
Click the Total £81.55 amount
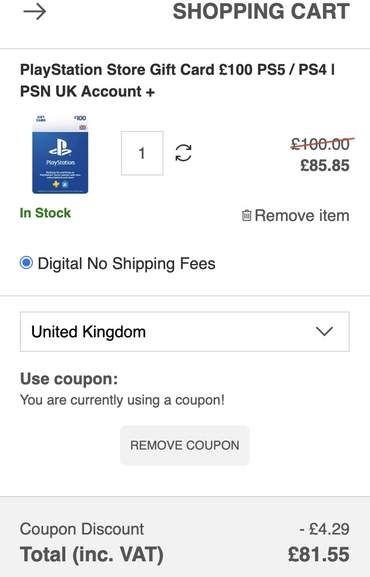point(319,554)
